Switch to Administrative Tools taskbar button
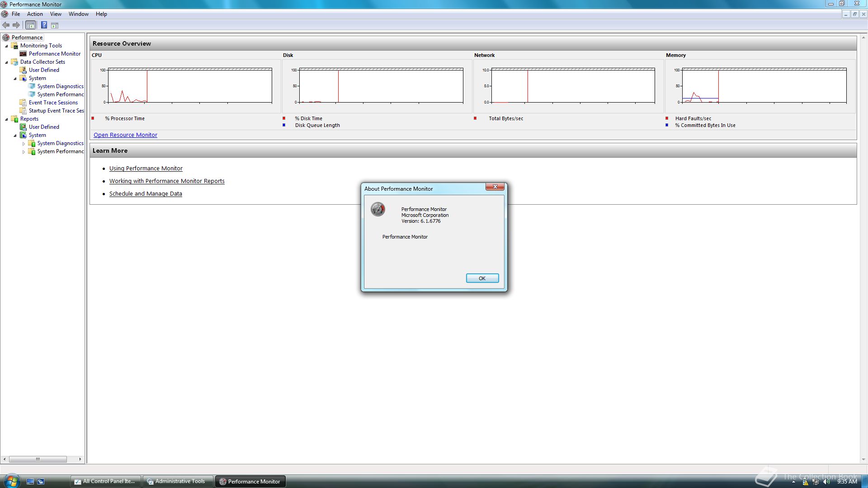 pyautogui.click(x=178, y=482)
